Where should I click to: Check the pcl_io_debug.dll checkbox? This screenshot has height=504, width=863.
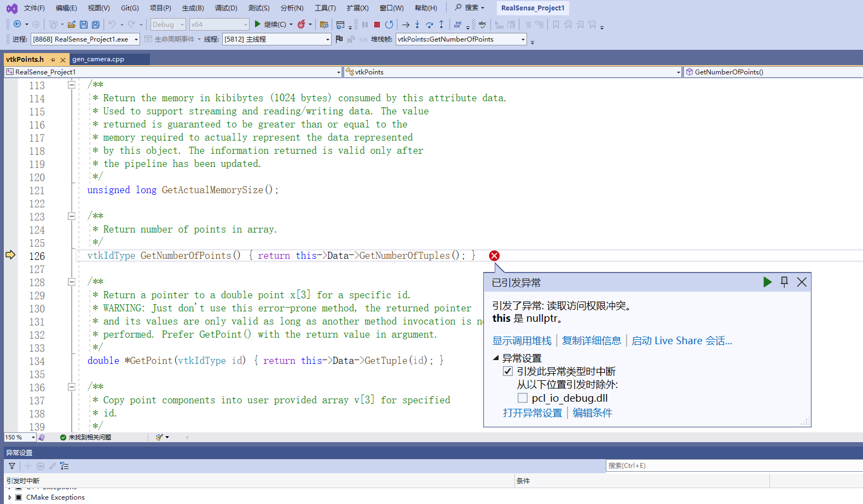(523, 398)
